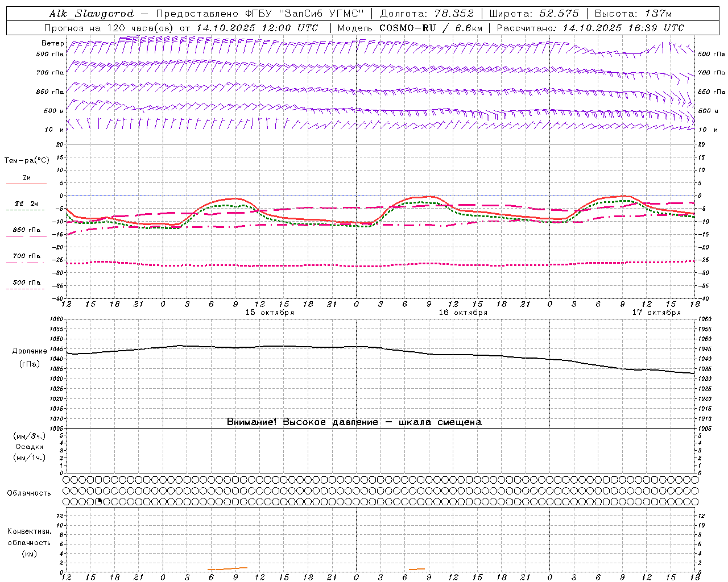Click the "Давление" pressure panel label
Image resolution: width=728 pixels, height=582 pixels.
coord(30,351)
